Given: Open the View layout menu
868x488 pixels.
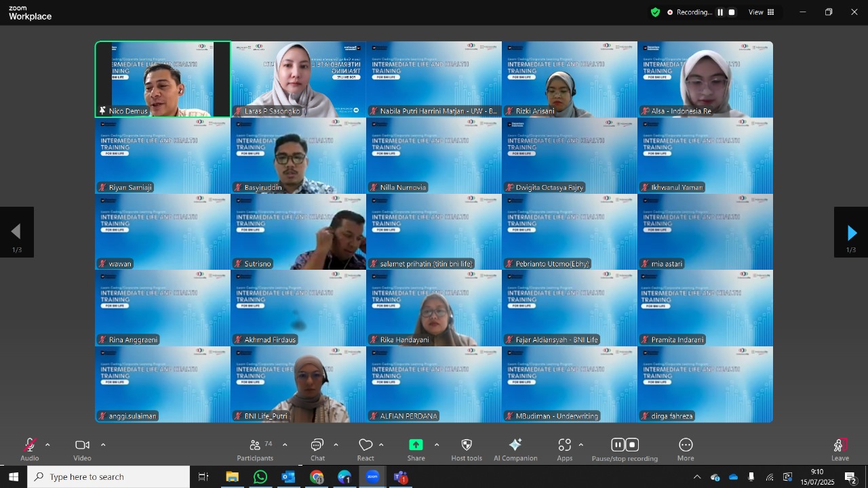Looking at the screenshot, I should 761,12.
